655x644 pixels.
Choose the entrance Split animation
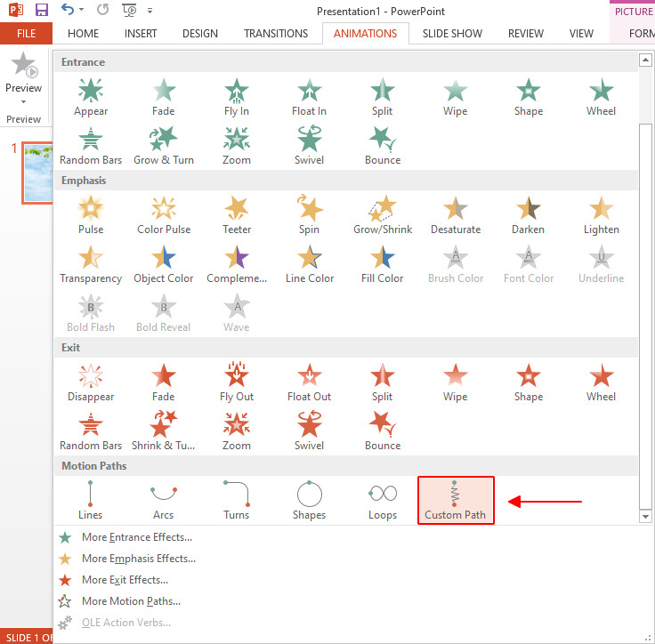coord(382,97)
